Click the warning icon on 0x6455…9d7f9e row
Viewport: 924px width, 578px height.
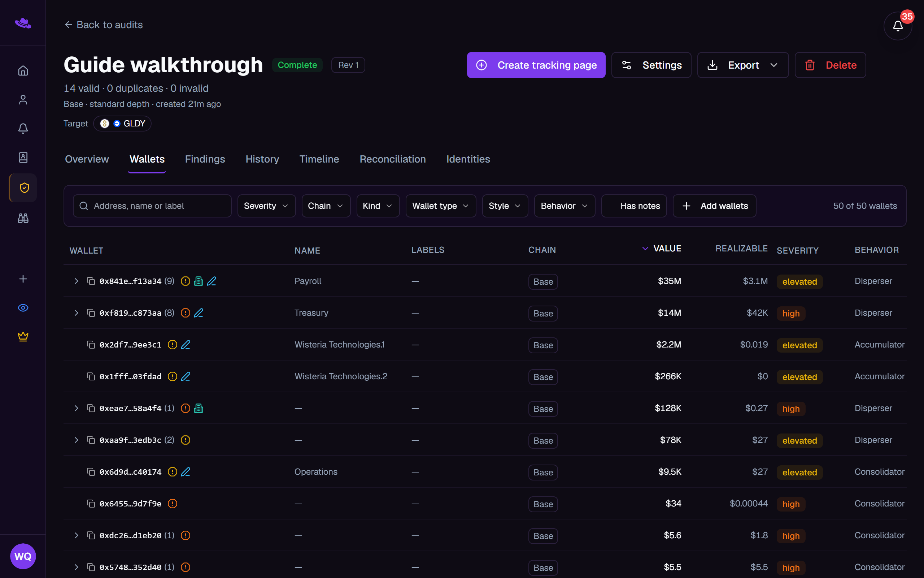(x=173, y=504)
